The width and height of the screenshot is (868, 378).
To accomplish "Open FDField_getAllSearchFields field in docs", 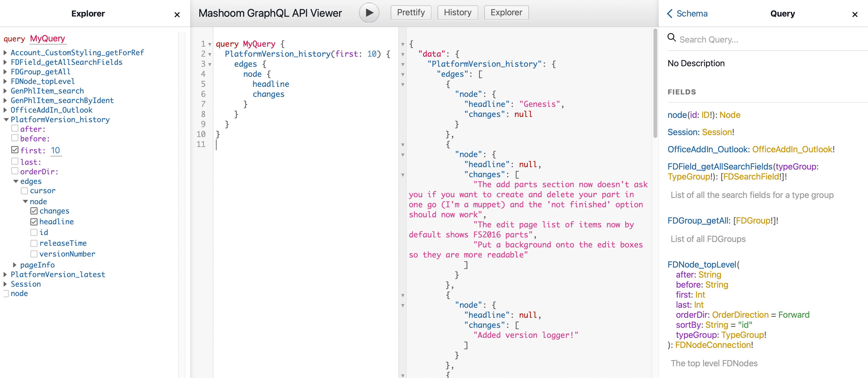I will coord(720,166).
